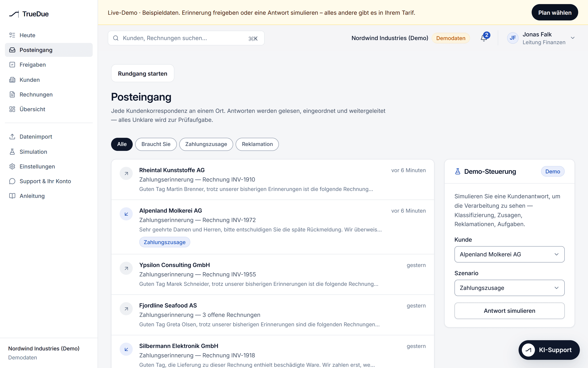This screenshot has height=368, width=588.
Task: Click outgoing arrow icon for Rheintal Kunststoffe AG
Action: [x=126, y=173]
